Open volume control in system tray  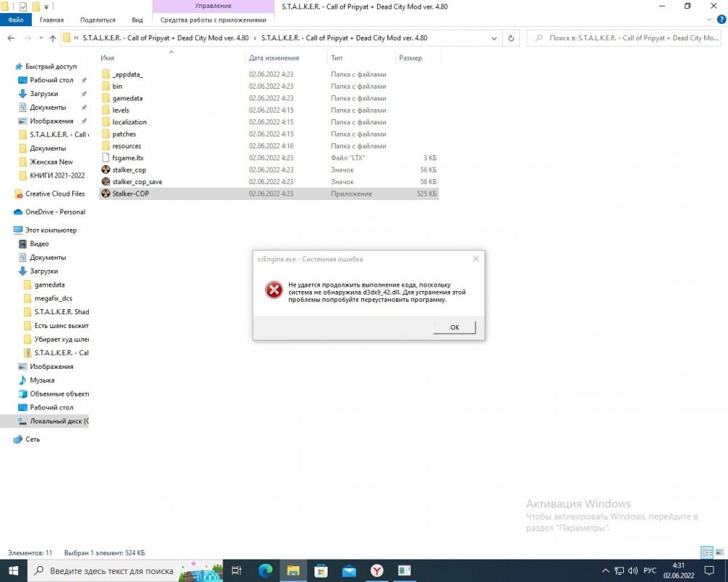633,570
